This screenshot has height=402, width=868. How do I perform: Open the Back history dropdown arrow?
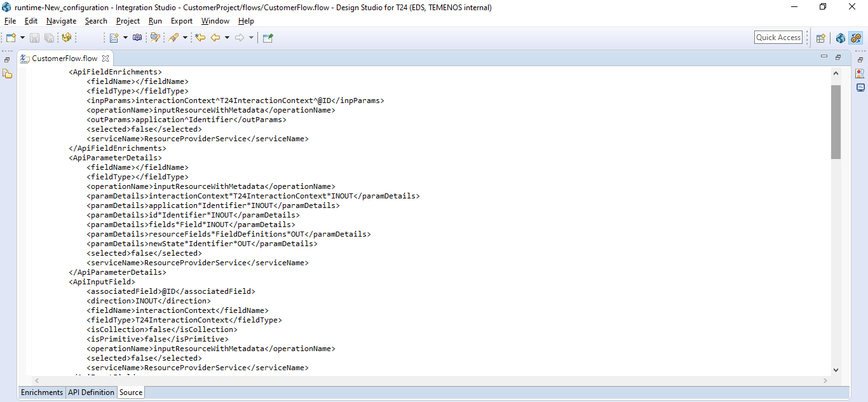[227, 38]
